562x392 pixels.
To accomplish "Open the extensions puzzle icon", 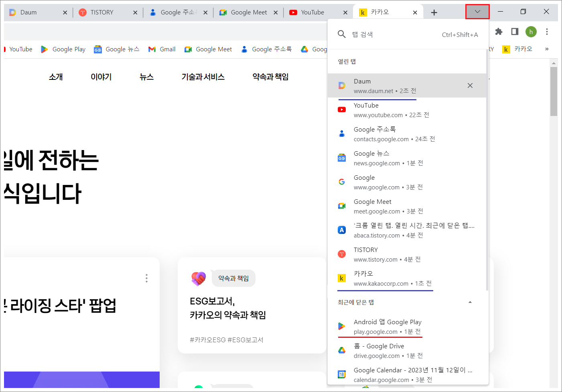I will [x=499, y=32].
